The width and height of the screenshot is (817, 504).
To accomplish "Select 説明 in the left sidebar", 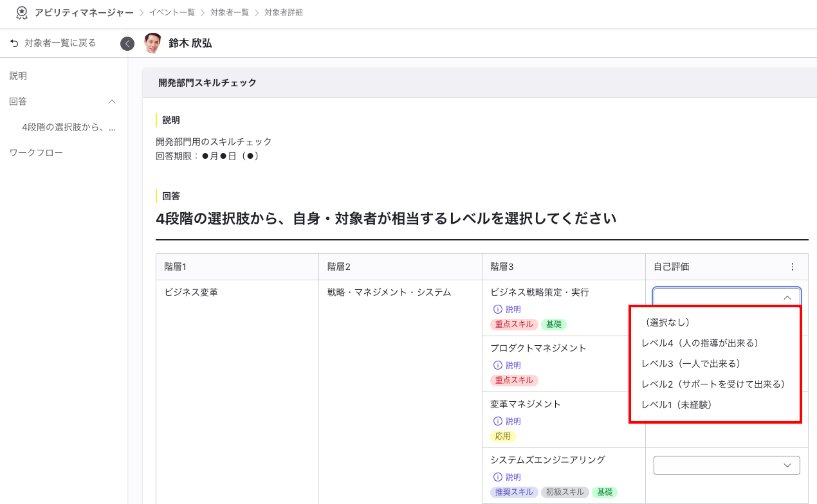I will [17, 75].
